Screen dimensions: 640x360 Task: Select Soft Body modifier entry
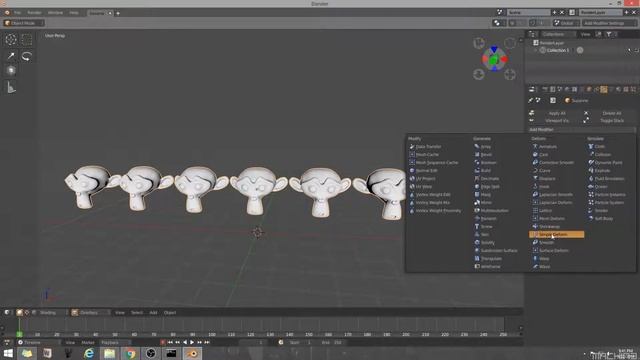601,219
